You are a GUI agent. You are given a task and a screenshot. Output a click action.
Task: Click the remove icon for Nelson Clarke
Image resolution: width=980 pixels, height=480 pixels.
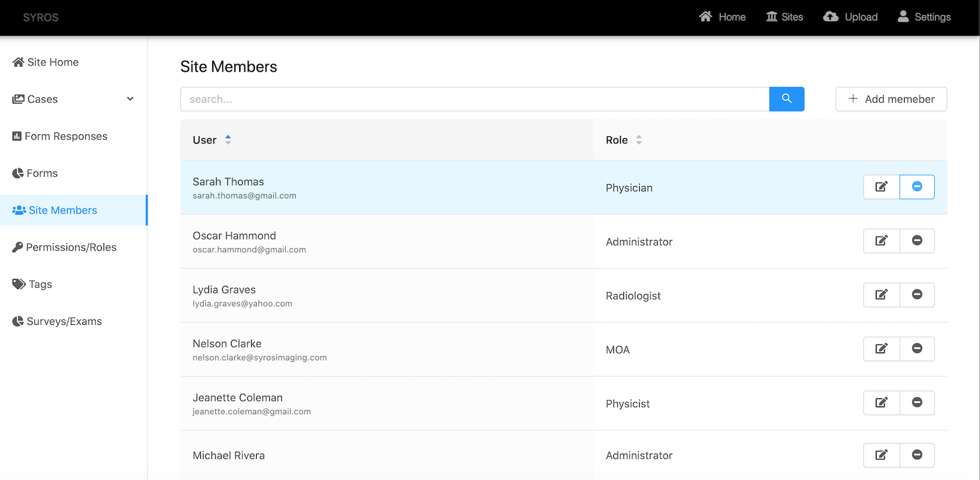pos(917,349)
